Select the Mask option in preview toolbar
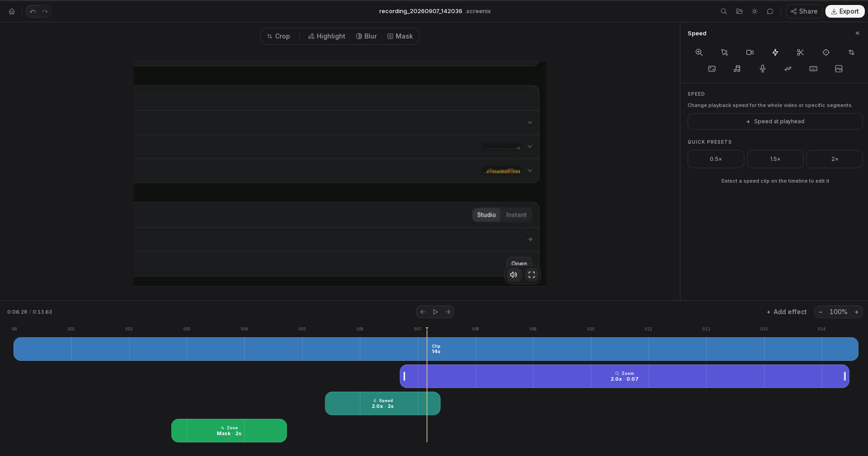Screen dimensions: 868x456 pyautogui.click(x=400, y=36)
